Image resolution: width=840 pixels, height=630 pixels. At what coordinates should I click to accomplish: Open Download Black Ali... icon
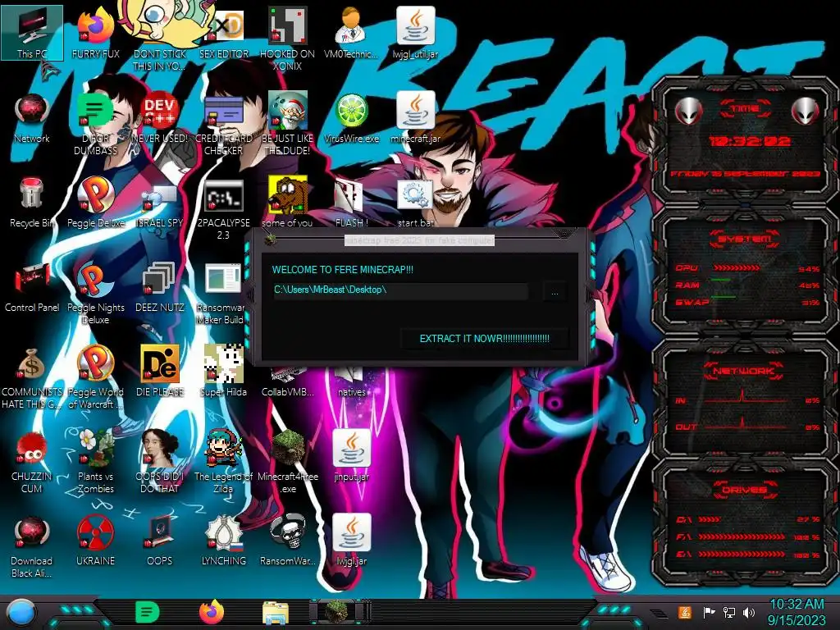[x=32, y=546]
